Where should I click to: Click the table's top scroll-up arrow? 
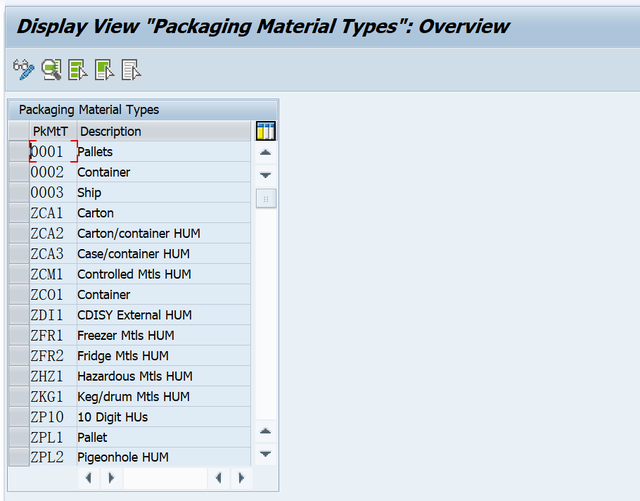coord(266,153)
